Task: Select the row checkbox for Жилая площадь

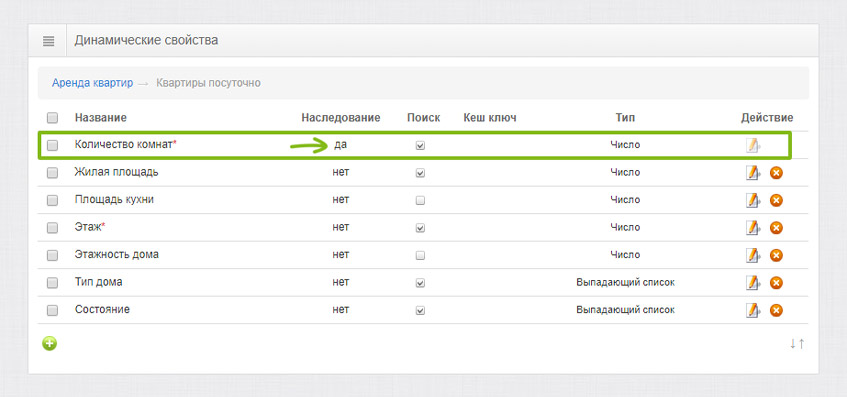Action: click(52, 173)
